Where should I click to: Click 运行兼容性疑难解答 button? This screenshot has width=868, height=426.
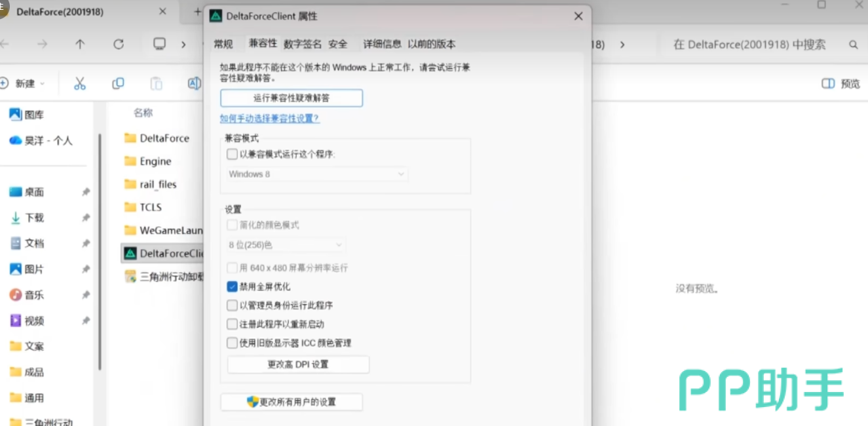click(292, 98)
